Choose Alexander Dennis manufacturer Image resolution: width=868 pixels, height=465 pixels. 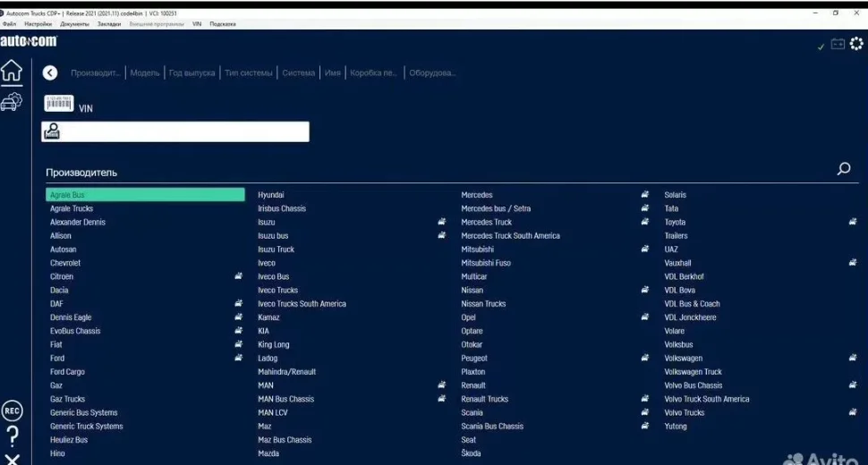(x=78, y=223)
